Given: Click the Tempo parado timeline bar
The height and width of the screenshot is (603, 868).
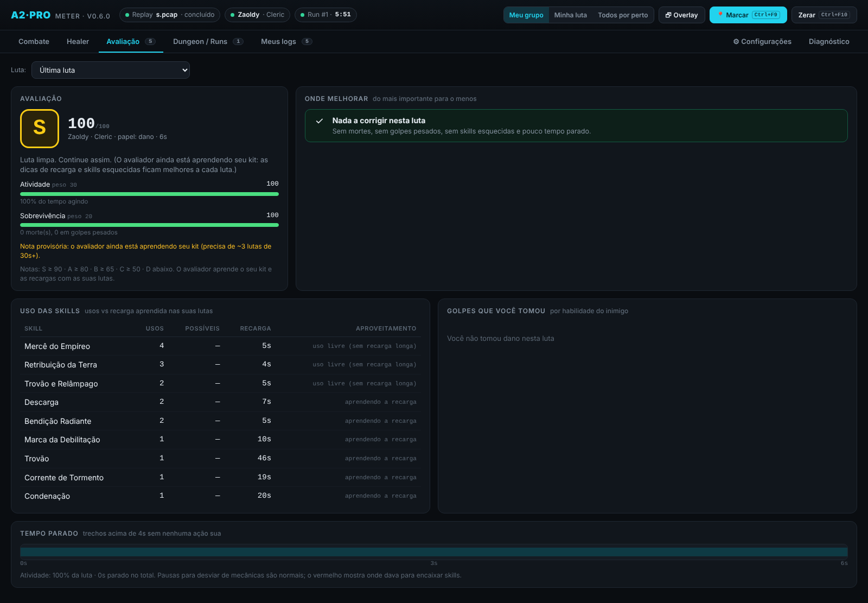Looking at the screenshot, I should [434, 552].
